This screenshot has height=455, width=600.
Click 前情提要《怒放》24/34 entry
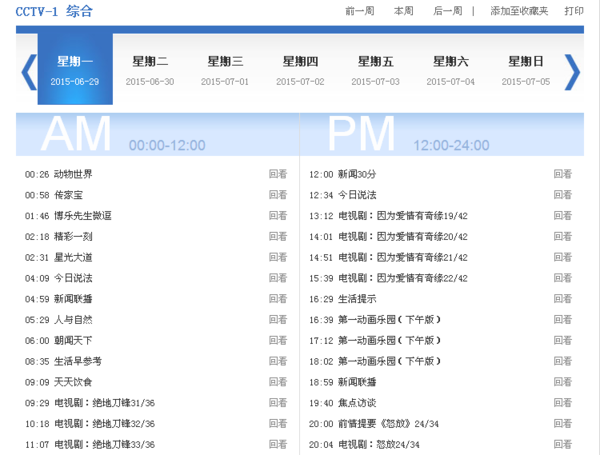coord(388,424)
